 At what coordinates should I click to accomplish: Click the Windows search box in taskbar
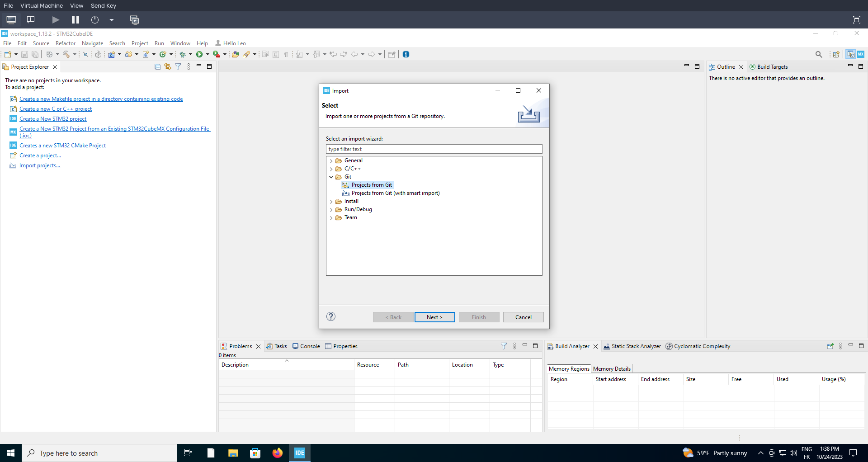(99, 453)
